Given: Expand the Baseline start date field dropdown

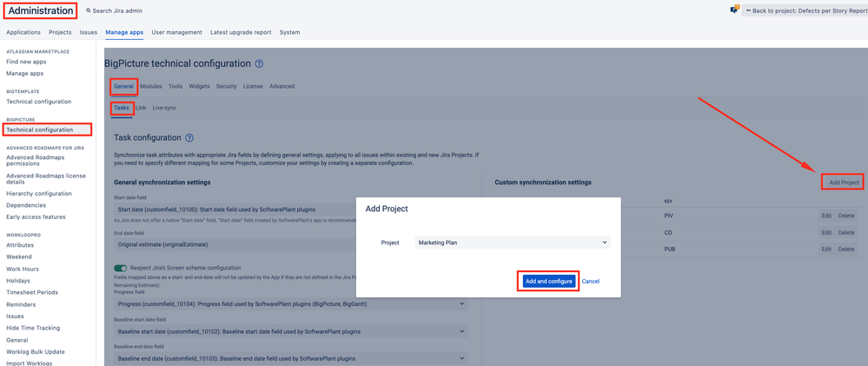Looking at the screenshot, I should (x=291, y=332).
